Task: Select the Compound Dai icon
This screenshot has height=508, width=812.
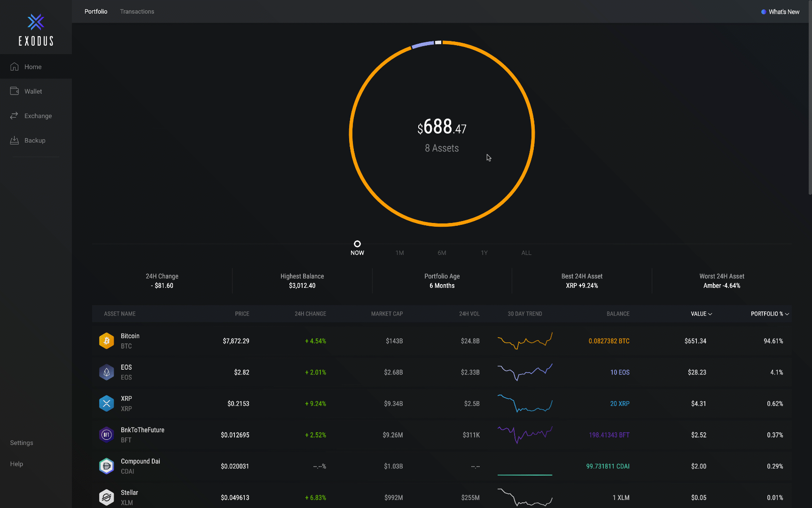Action: tap(107, 466)
